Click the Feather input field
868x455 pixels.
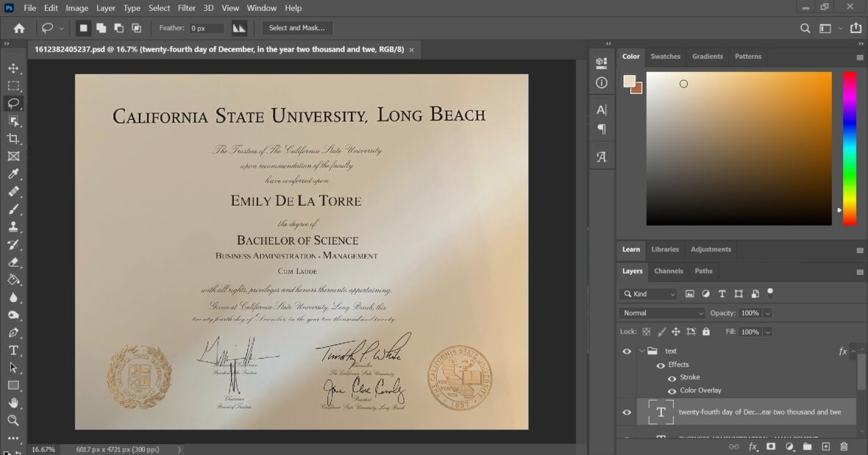tap(207, 28)
